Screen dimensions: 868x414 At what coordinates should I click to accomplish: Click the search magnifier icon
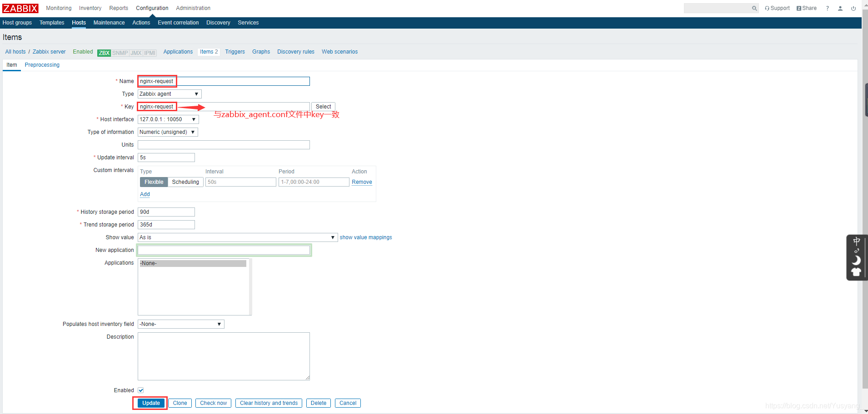[754, 8]
